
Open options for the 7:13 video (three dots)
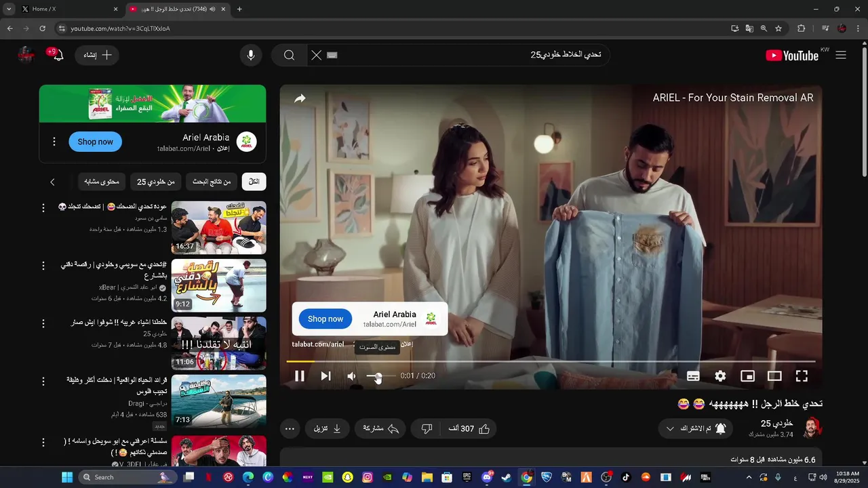tap(43, 381)
